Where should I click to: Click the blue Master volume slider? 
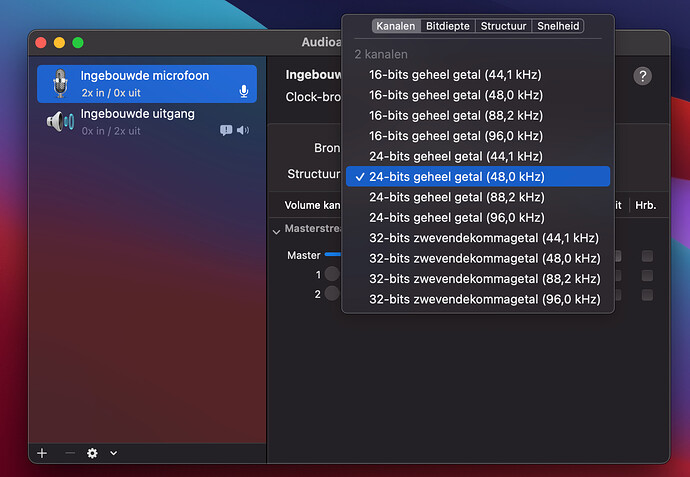click(333, 254)
